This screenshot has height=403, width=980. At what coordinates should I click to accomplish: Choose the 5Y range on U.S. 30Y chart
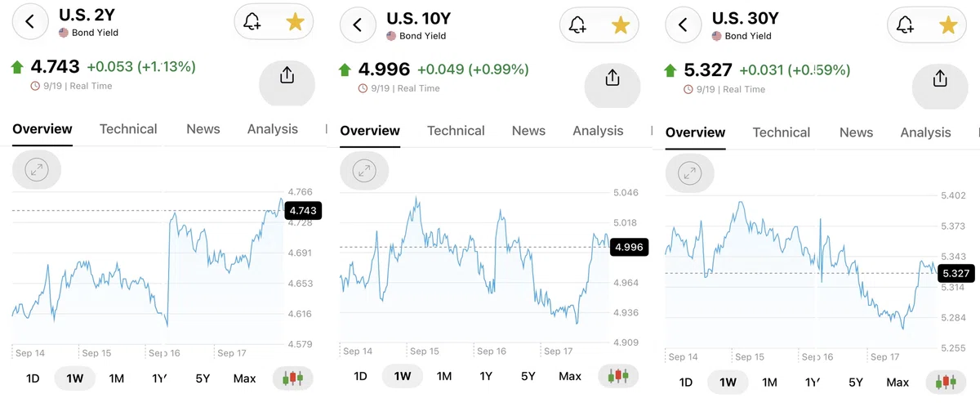click(855, 382)
